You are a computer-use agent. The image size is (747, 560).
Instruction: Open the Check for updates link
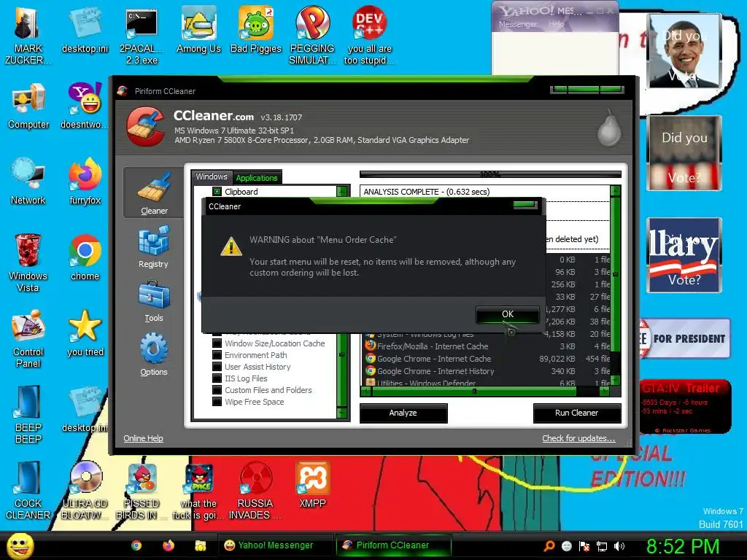click(578, 438)
